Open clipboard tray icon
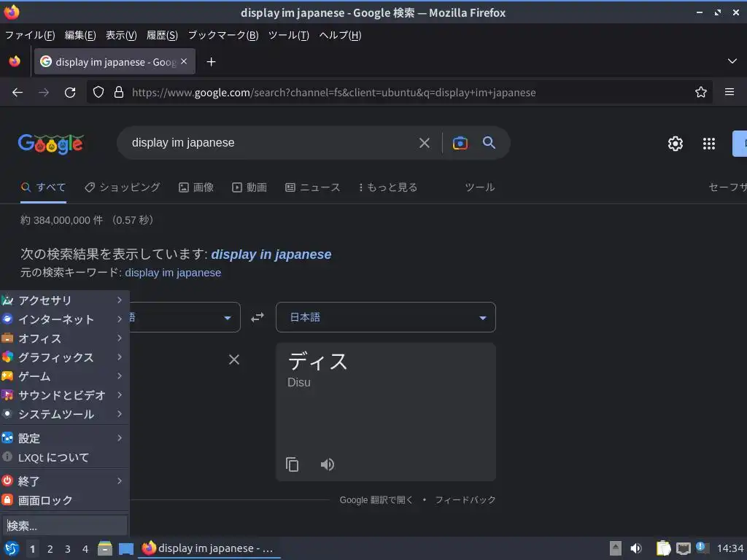Image resolution: width=747 pixels, height=560 pixels. coord(662,548)
